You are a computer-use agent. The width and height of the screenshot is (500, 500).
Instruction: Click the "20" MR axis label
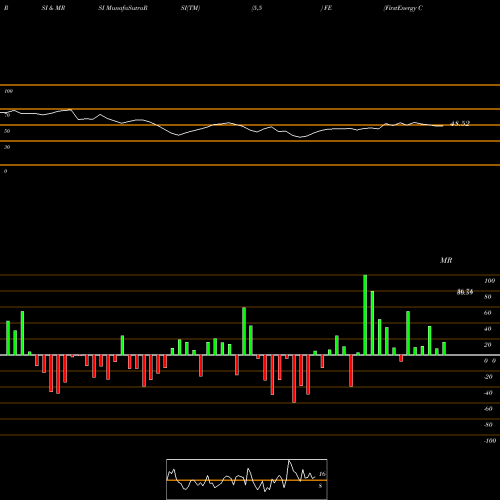click(488, 345)
